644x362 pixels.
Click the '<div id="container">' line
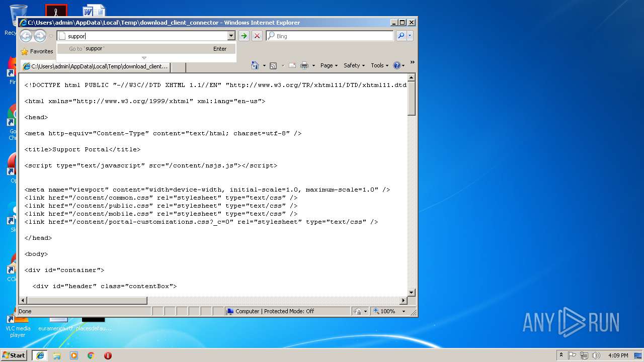(x=64, y=270)
